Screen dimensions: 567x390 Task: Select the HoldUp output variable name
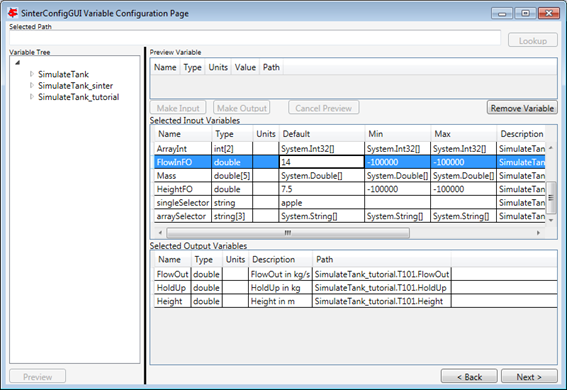pos(172,288)
